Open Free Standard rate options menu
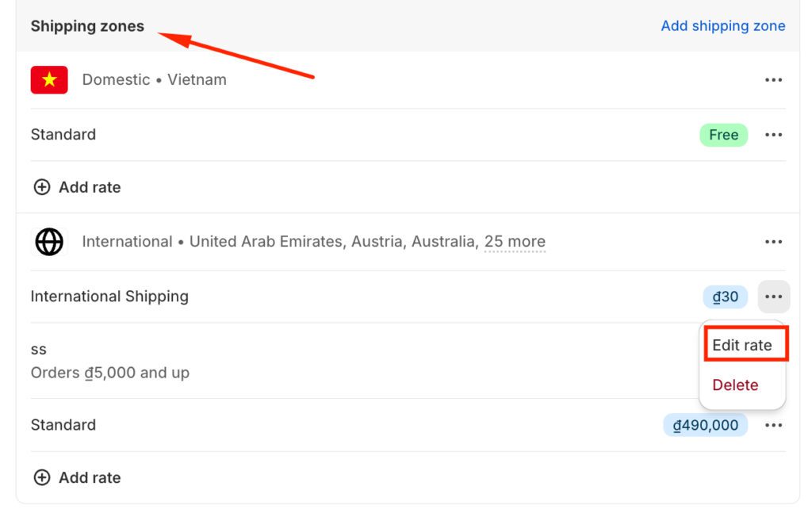 773,135
